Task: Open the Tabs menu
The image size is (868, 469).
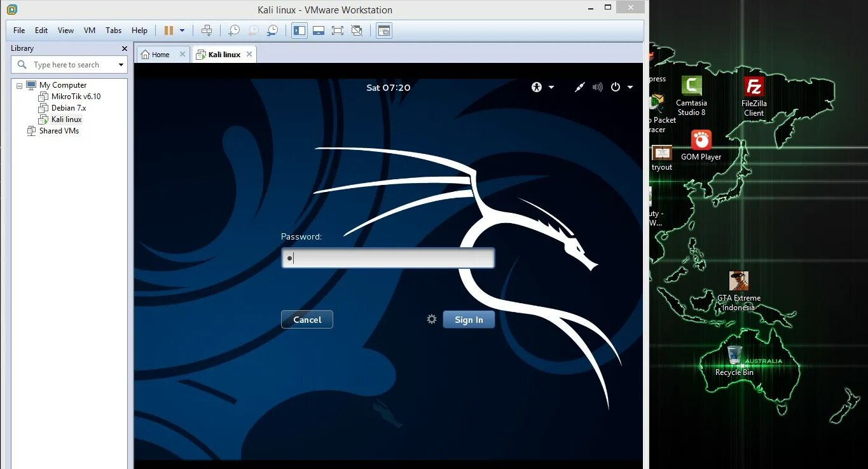Action: click(x=113, y=31)
